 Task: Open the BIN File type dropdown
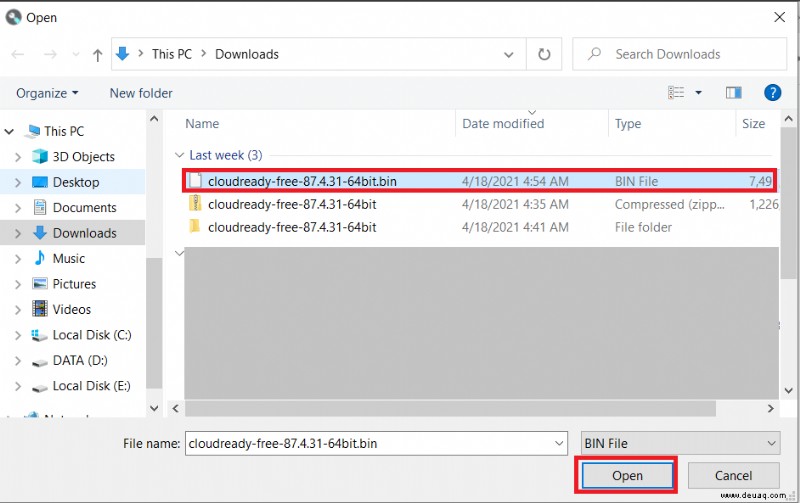tap(680, 443)
